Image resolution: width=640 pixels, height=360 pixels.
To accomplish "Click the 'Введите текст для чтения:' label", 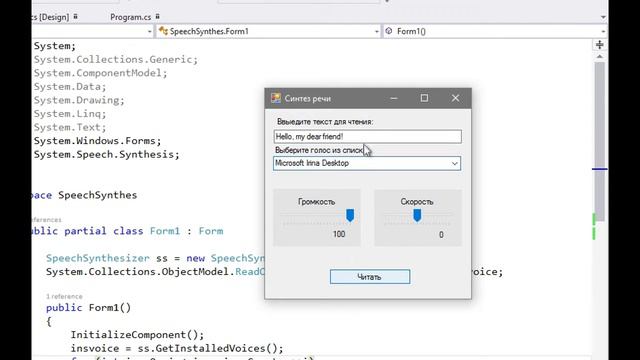I will 325,122.
